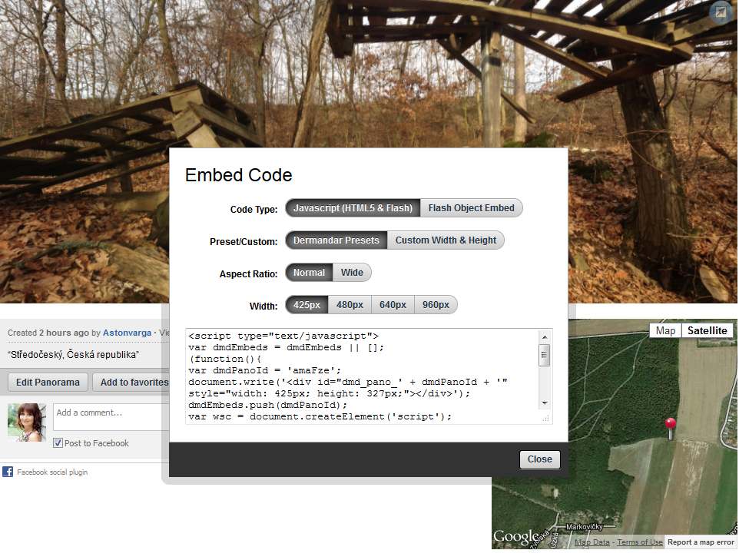The width and height of the screenshot is (739, 560).
Task: Click the red map pin marker
Action: (x=671, y=425)
